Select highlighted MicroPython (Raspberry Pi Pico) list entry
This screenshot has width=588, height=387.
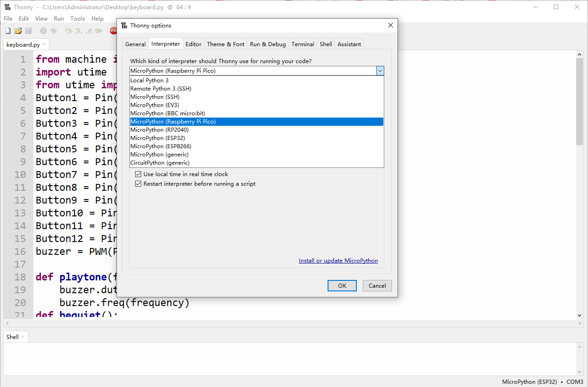click(257, 122)
